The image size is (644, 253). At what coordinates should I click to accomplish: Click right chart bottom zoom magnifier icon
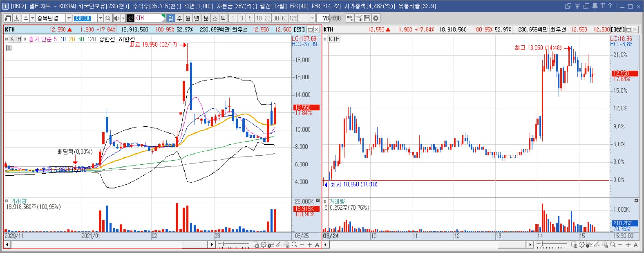coord(613,245)
